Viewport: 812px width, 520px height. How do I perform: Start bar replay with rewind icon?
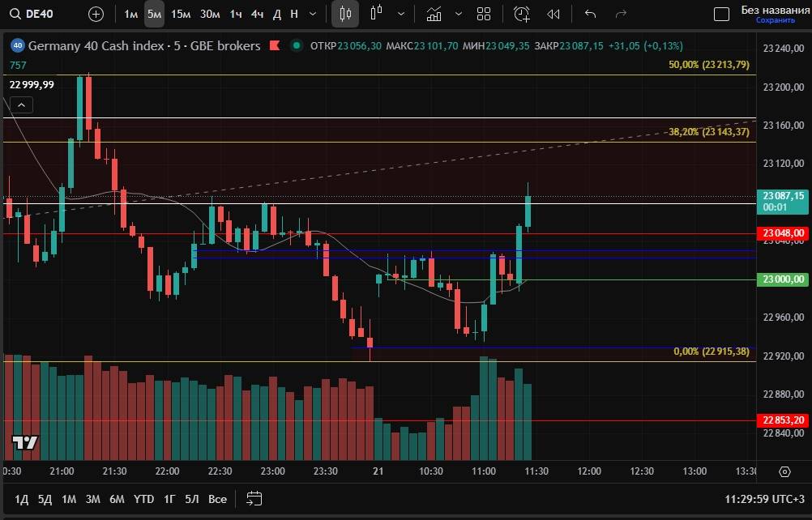click(553, 14)
